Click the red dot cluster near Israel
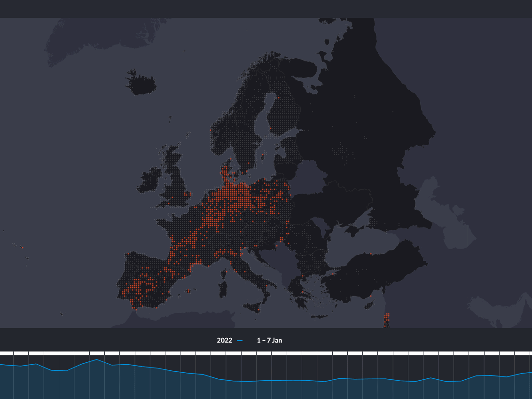This screenshot has height=399, width=532. pos(387,318)
